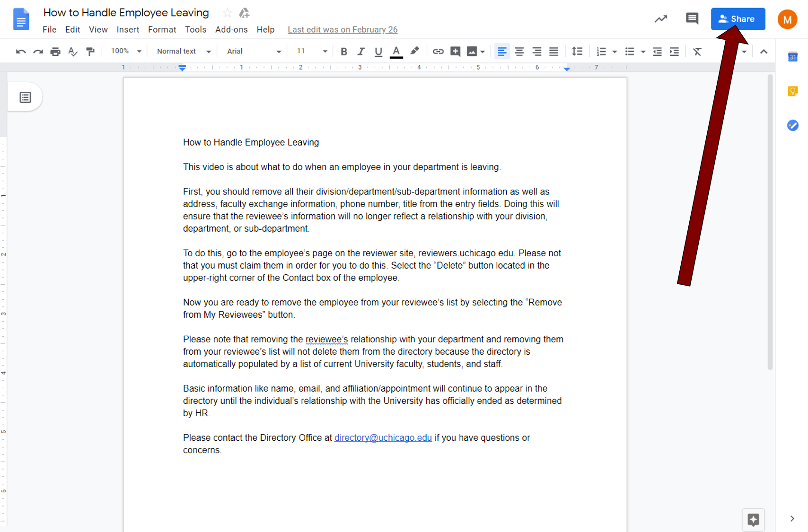Click the document title field
This screenshot has width=808, height=532.
[126, 13]
